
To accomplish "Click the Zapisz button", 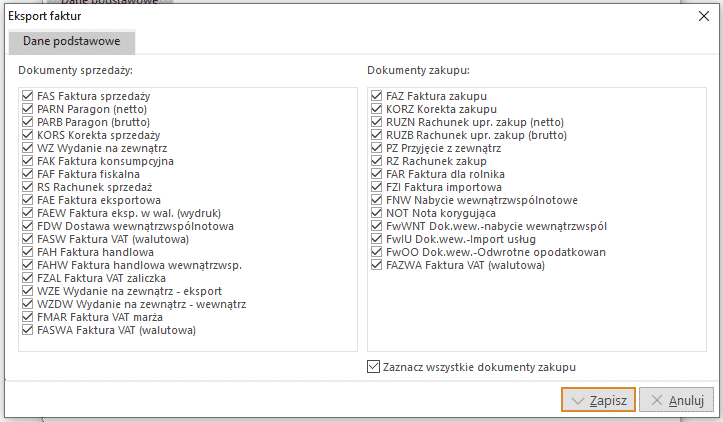I will click(x=598, y=400).
